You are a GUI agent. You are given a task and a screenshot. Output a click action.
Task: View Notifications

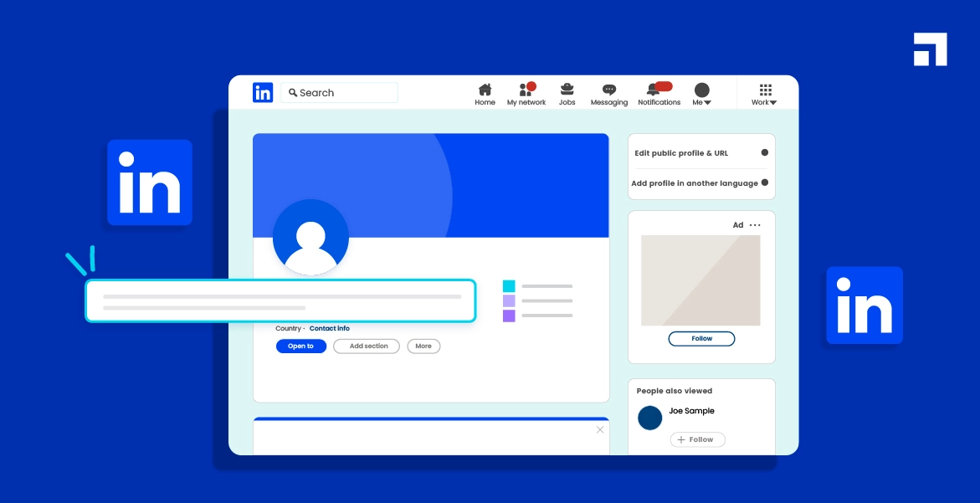point(659,95)
